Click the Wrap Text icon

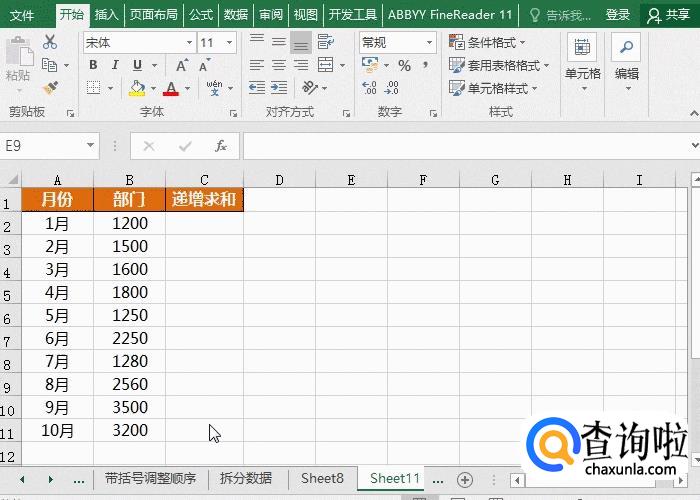point(325,42)
